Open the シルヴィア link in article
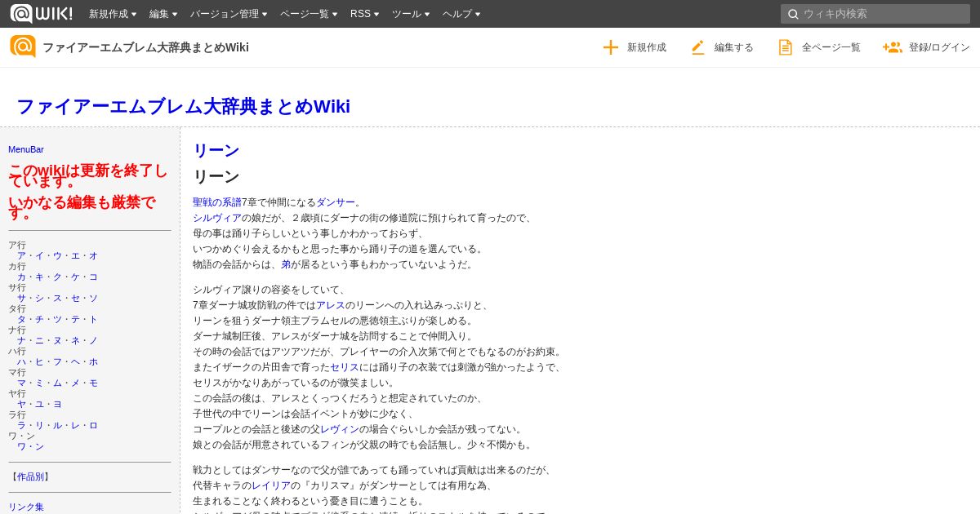The height and width of the screenshot is (514, 980). click(217, 218)
